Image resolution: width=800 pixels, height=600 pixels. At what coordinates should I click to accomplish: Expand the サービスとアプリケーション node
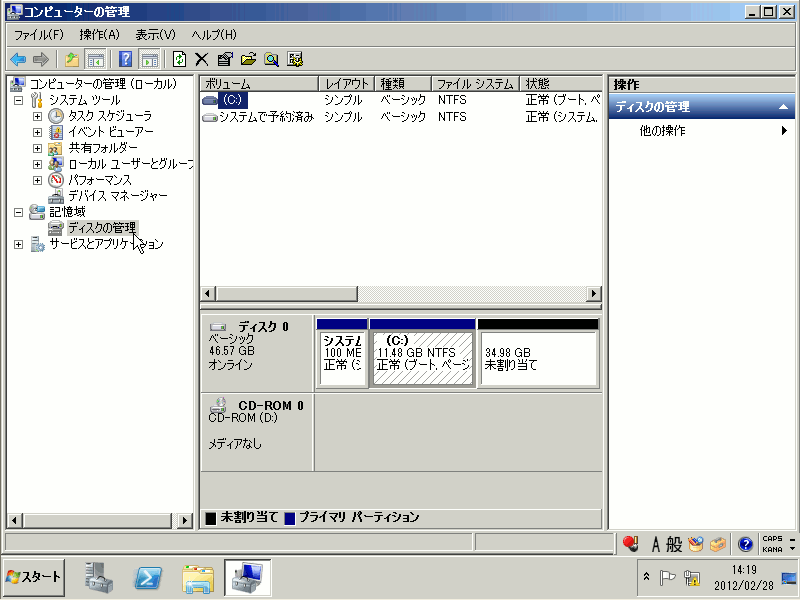point(18,244)
